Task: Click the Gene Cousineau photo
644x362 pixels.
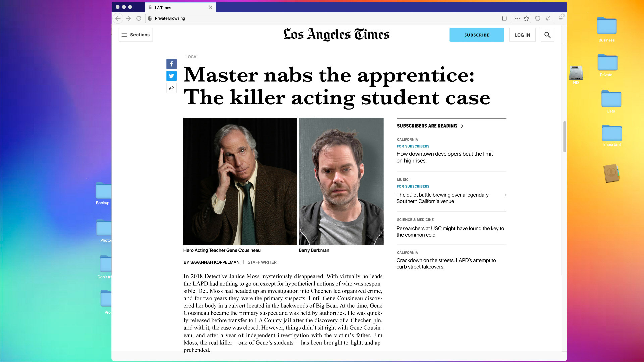Action: [x=240, y=181]
